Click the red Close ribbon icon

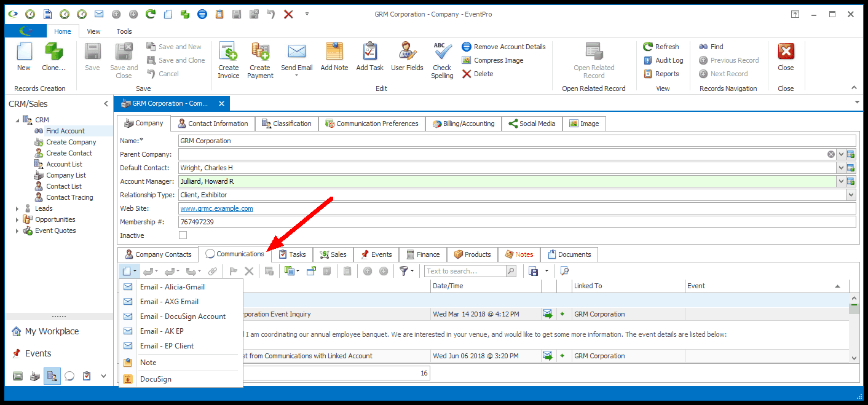tap(786, 51)
